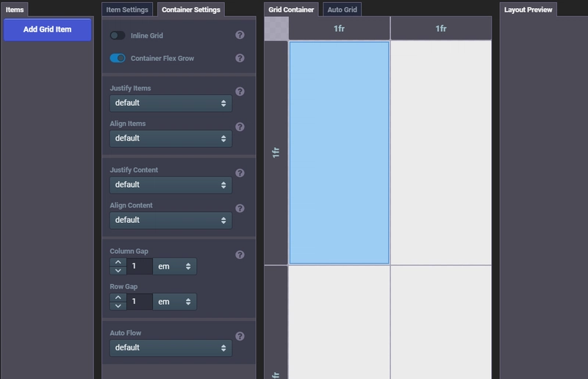588x379 pixels.
Task: Select the Items tab
Action: click(x=15, y=10)
